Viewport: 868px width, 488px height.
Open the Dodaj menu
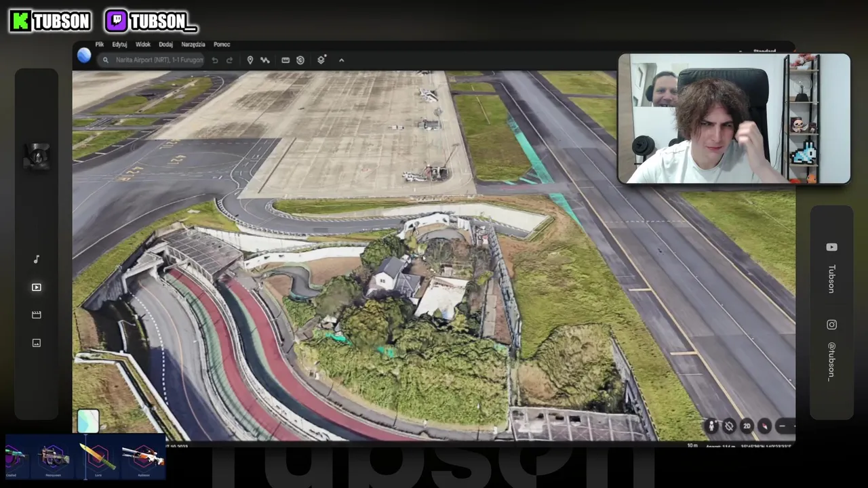(x=166, y=45)
